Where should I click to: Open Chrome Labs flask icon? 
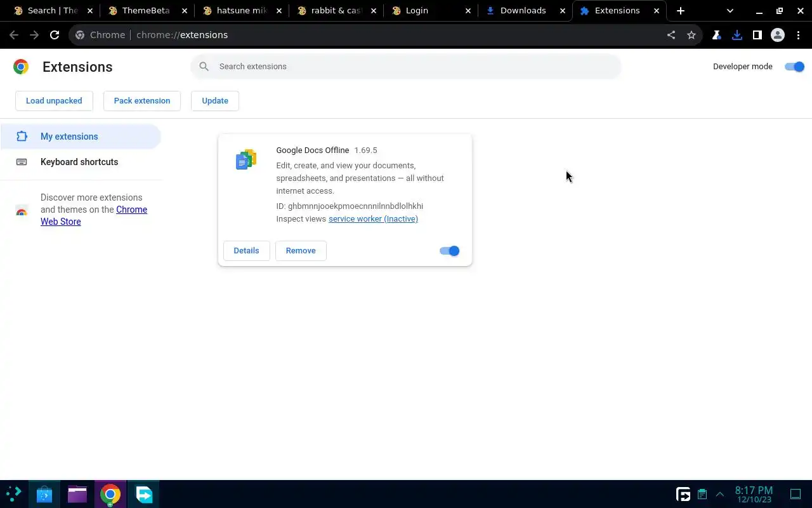click(x=717, y=35)
